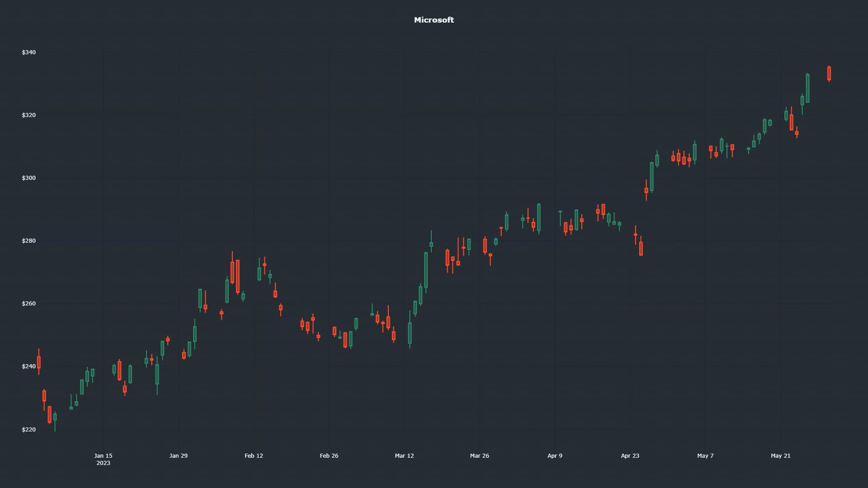
Task: Click the Feb 12 date tick
Action: 254,455
